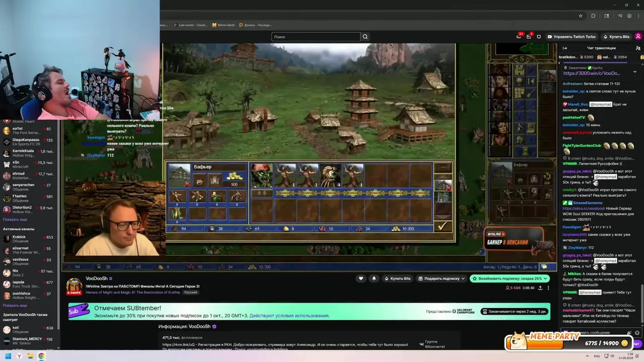The height and width of the screenshot is (362, 644).
Task: Open the sirus.cc/voodoosh link in chat
Action: pos(584,208)
